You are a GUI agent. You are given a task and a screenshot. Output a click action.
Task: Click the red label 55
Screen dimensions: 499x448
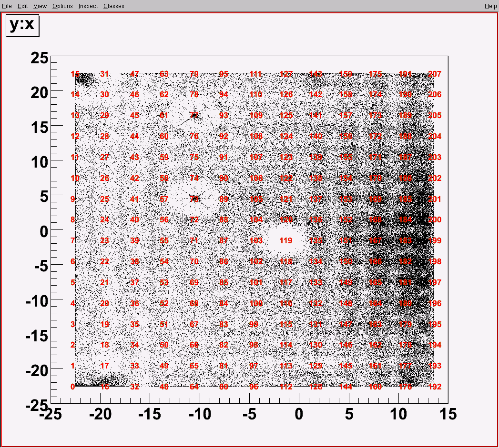(164, 241)
